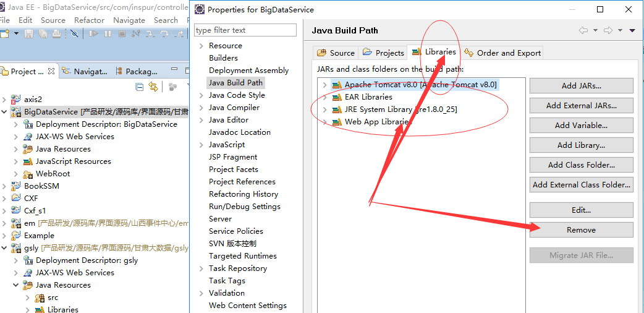
Task: Select Deployment Descriptor: gsly
Action: click(x=87, y=260)
